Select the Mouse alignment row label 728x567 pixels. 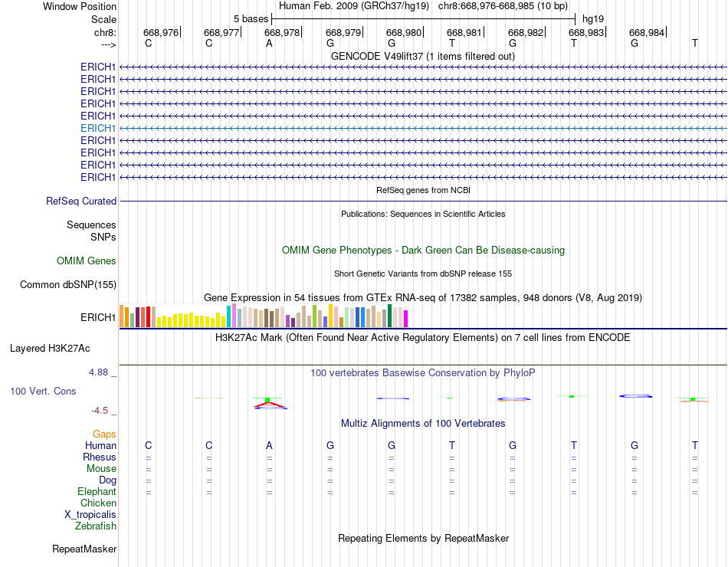(x=101, y=469)
